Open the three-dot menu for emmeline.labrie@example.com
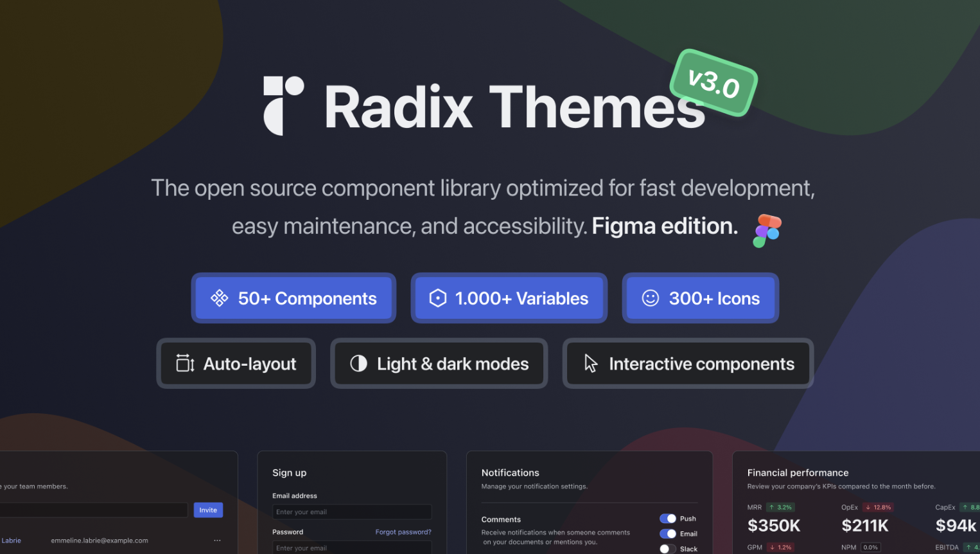Image resolution: width=980 pixels, height=554 pixels. pos(217,541)
